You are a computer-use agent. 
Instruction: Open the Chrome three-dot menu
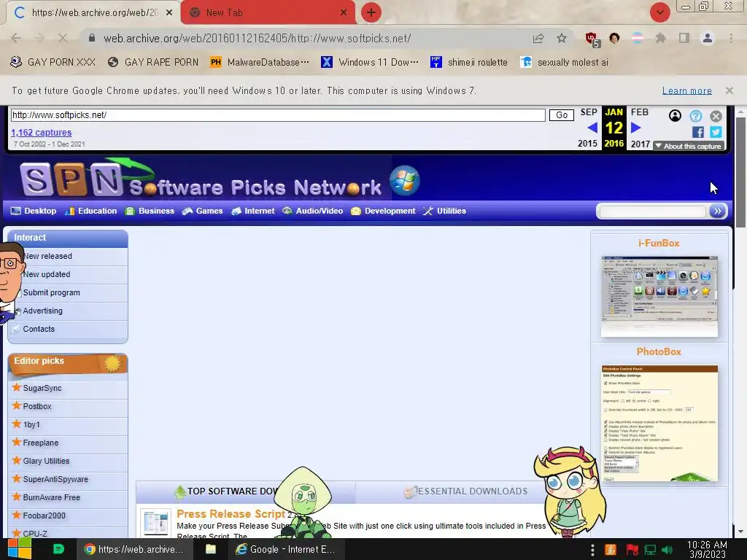click(731, 38)
